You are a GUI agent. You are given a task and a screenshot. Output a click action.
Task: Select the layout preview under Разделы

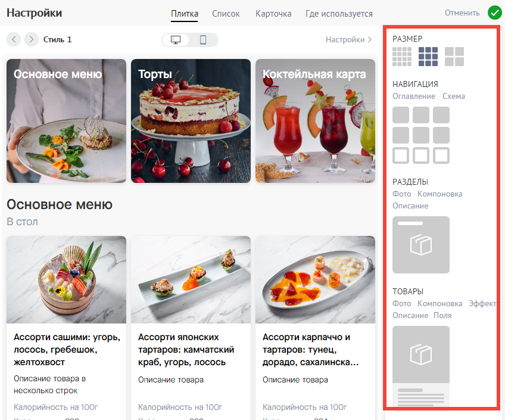pos(421,245)
